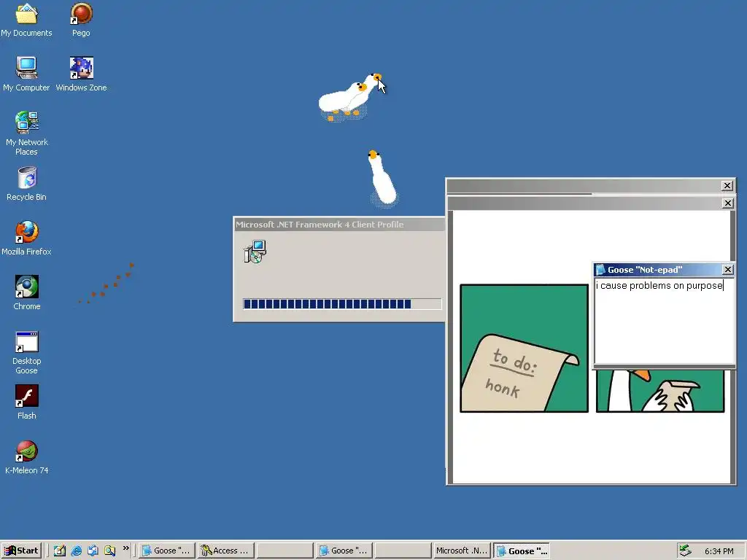This screenshot has height=560, width=747.
Task: Close the untitled window behind the meme window
Action: tap(727, 186)
